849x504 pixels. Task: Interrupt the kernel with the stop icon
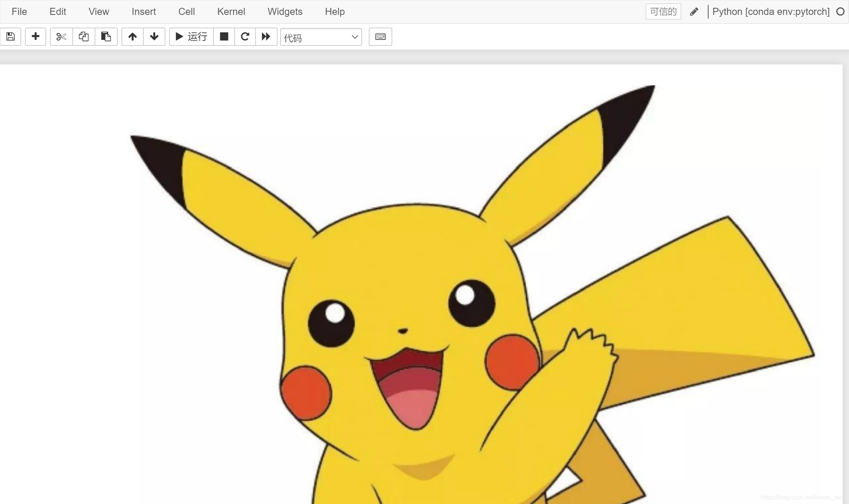pos(224,37)
